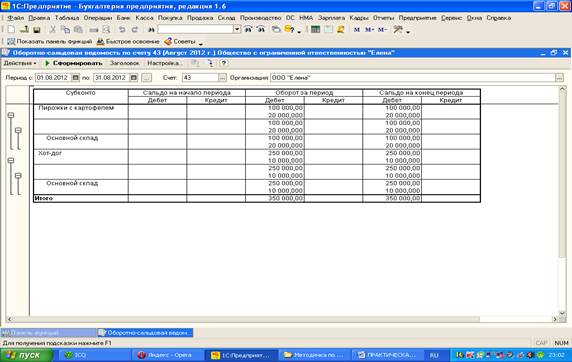The width and height of the screenshot is (572, 362).
Task: Click the calculator icon in toolbar
Action: point(316,30)
